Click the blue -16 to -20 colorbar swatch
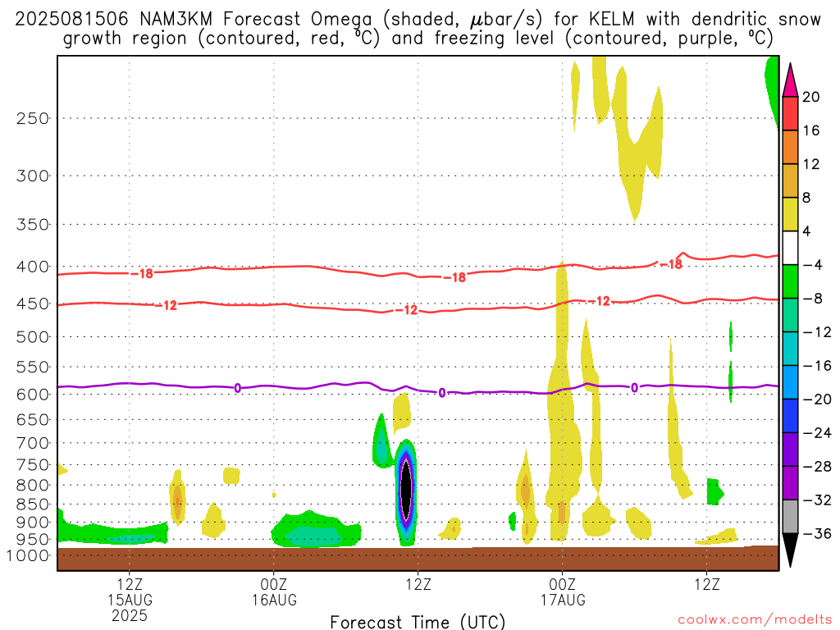This screenshot has height=630, width=840. (790, 382)
